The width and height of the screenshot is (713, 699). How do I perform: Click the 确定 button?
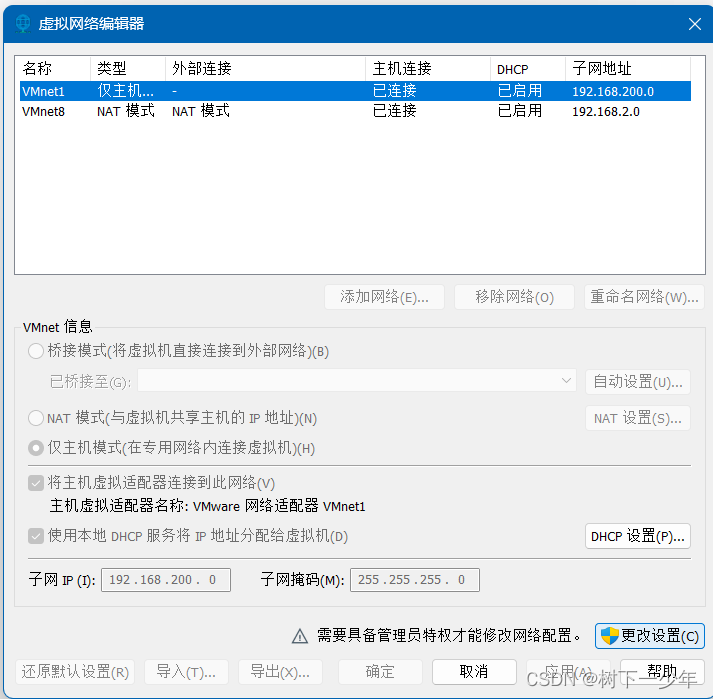click(380, 672)
